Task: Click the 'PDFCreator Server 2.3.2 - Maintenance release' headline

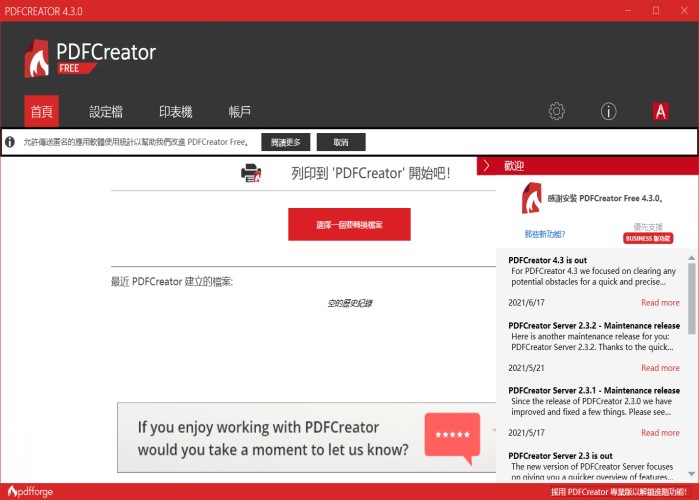Action: point(594,326)
